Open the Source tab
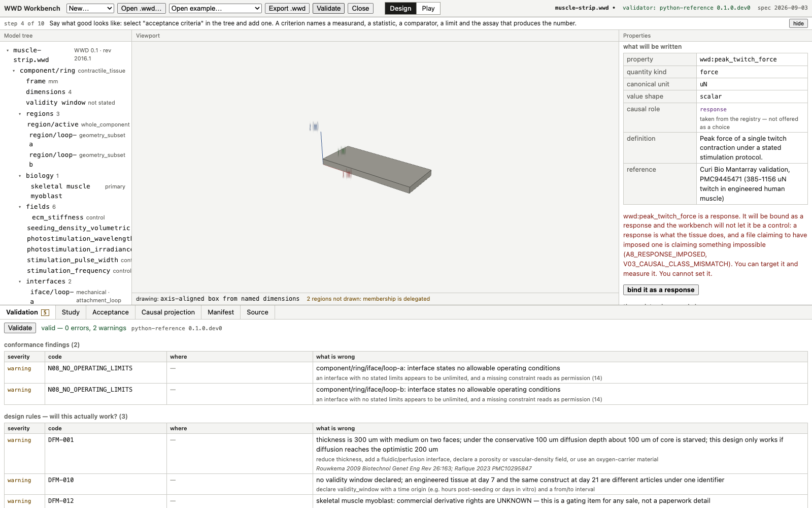 click(257, 312)
